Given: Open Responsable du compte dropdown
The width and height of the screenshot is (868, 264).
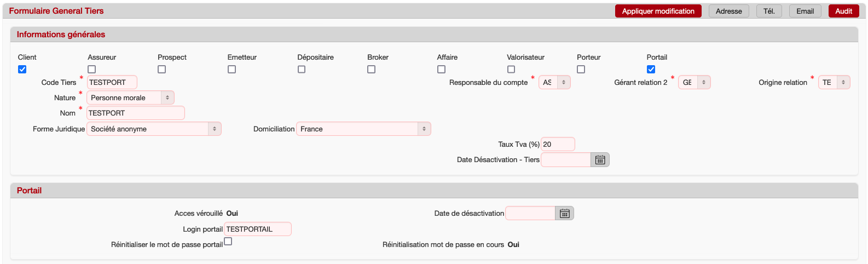Looking at the screenshot, I should click(x=554, y=83).
